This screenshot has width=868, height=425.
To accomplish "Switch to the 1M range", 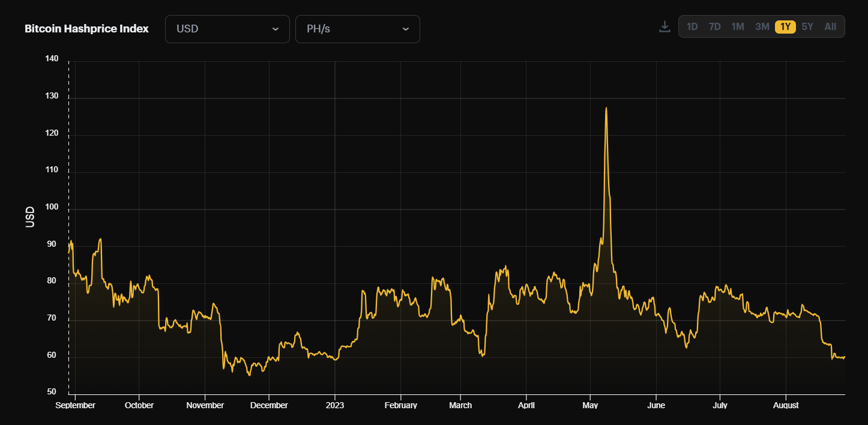I will tap(738, 26).
